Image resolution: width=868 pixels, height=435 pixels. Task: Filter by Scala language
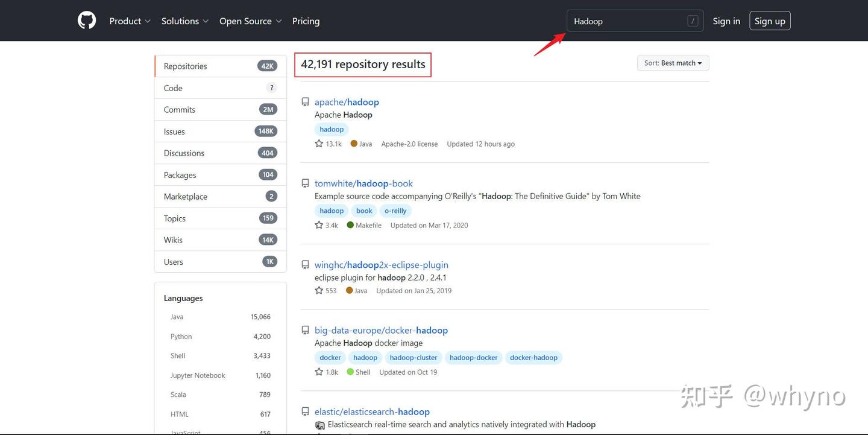(x=221, y=395)
